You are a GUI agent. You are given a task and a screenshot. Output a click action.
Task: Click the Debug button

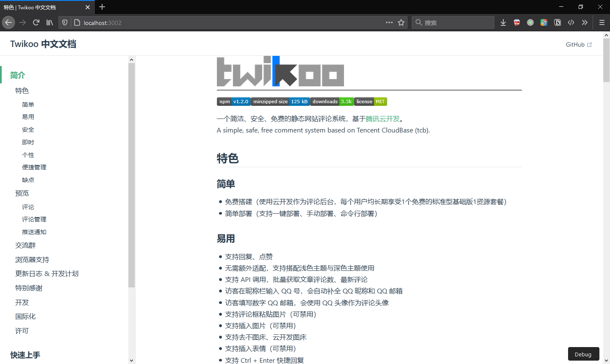point(584,354)
